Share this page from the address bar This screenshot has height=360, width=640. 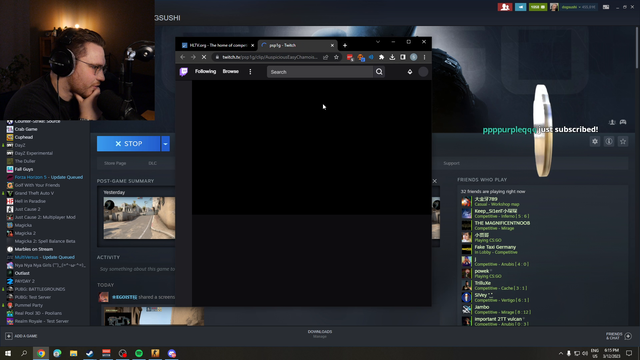coord(326,57)
